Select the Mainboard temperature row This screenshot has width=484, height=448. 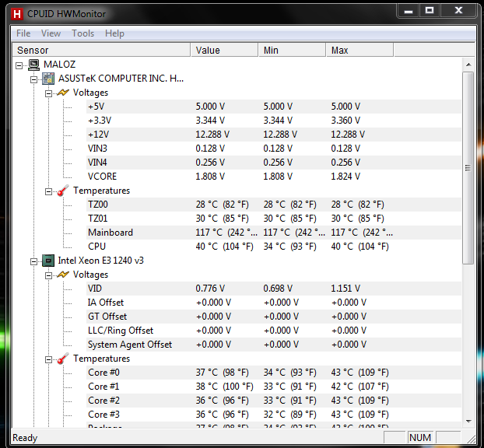pyautogui.click(x=274, y=233)
